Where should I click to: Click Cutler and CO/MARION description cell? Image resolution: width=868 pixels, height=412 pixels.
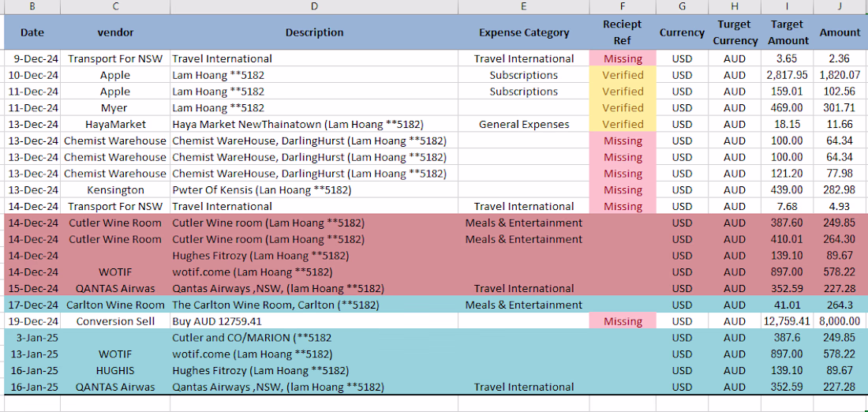point(314,337)
